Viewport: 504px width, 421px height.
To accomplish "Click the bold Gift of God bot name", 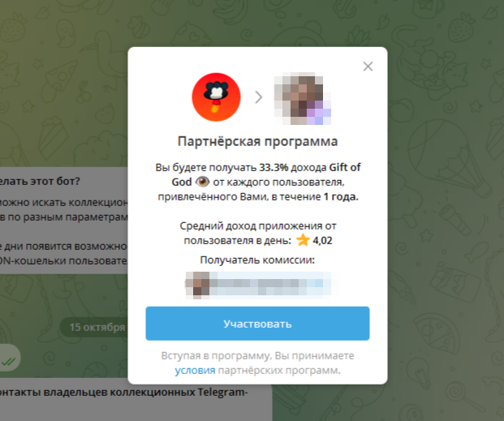I will pos(266,174).
